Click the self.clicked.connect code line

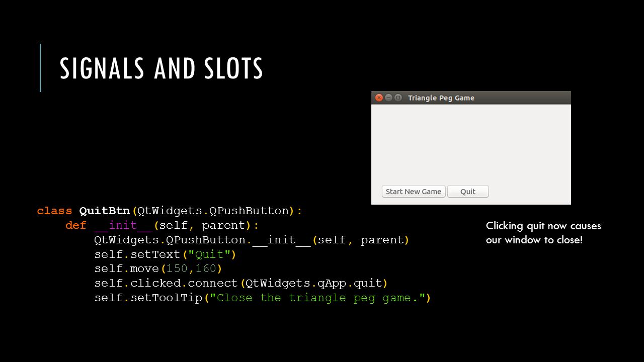click(x=241, y=283)
